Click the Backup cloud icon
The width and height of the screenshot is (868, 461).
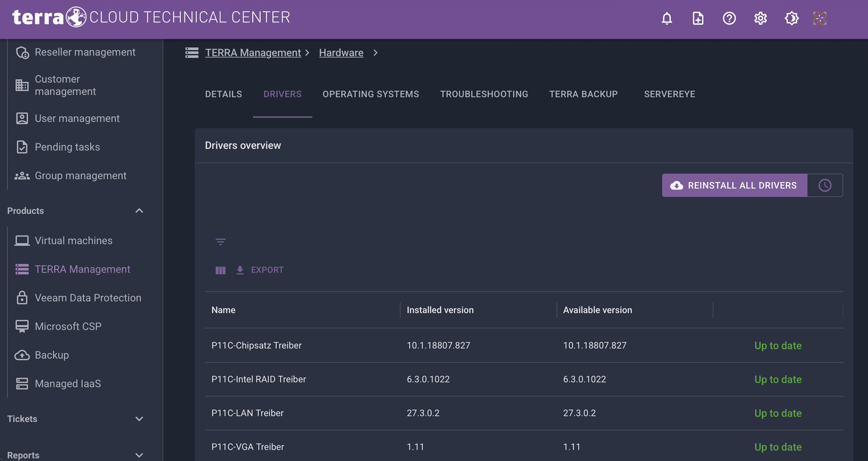pyautogui.click(x=22, y=355)
